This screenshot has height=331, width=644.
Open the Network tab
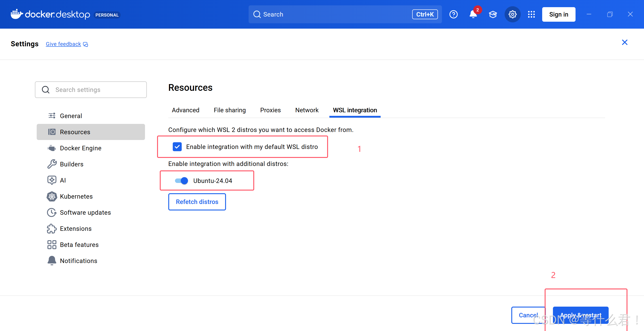[307, 110]
